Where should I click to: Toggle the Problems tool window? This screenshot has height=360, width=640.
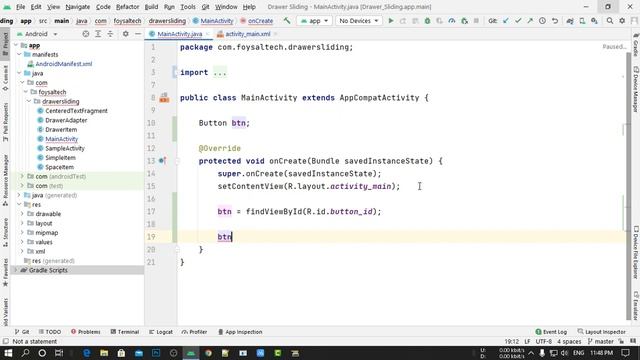tap(85, 332)
